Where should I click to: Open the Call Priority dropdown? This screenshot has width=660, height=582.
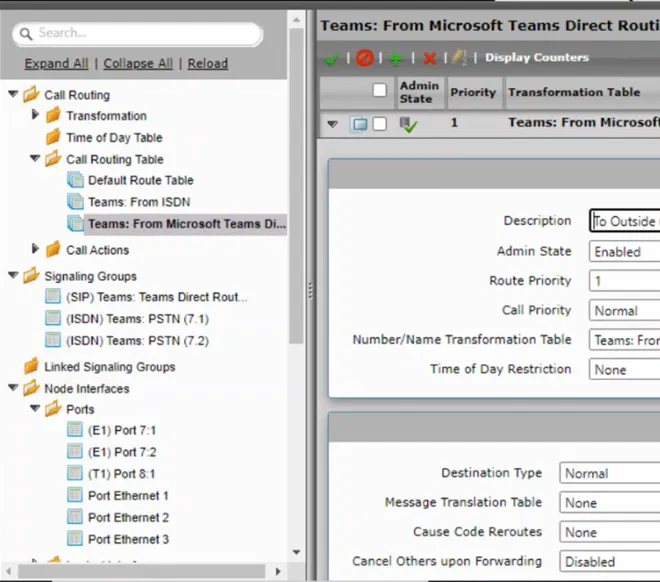tap(623, 311)
